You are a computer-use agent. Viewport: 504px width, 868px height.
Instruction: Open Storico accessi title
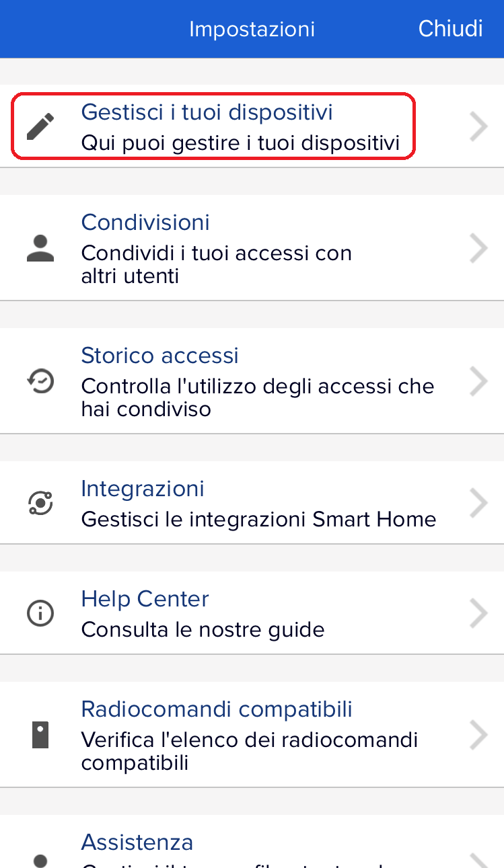(160, 356)
